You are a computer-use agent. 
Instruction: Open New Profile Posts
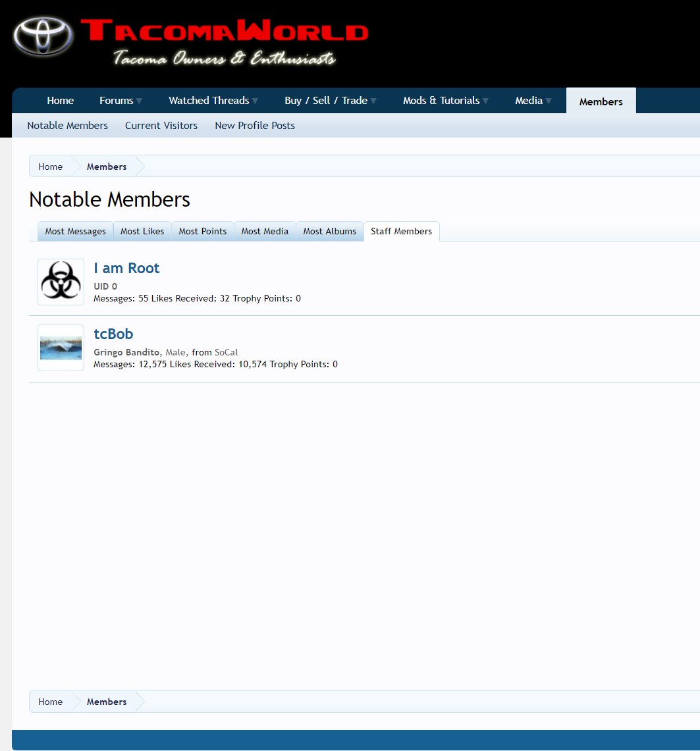click(255, 126)
